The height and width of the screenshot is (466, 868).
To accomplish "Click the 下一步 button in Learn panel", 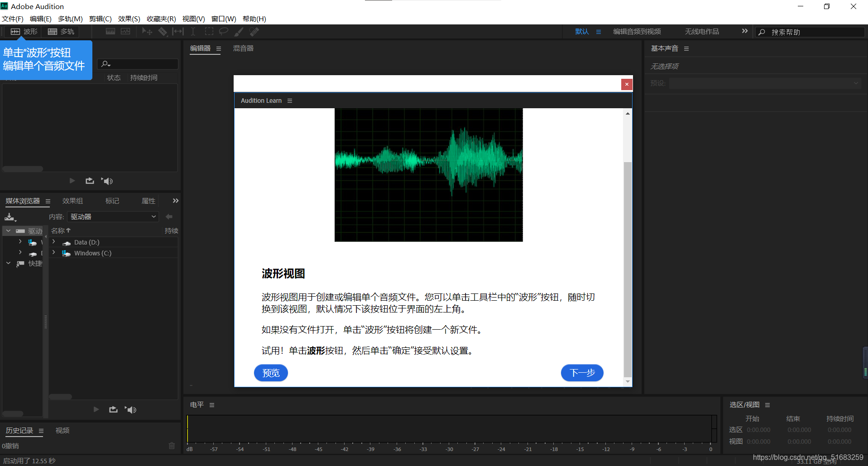I will coord(582,373).
